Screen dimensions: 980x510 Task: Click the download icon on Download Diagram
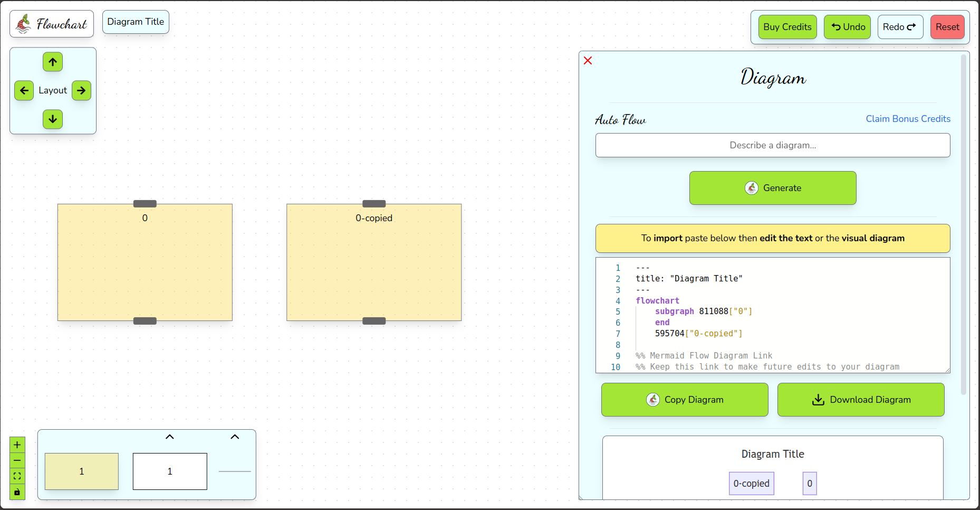pyautogui.click(x=818, y=400)
